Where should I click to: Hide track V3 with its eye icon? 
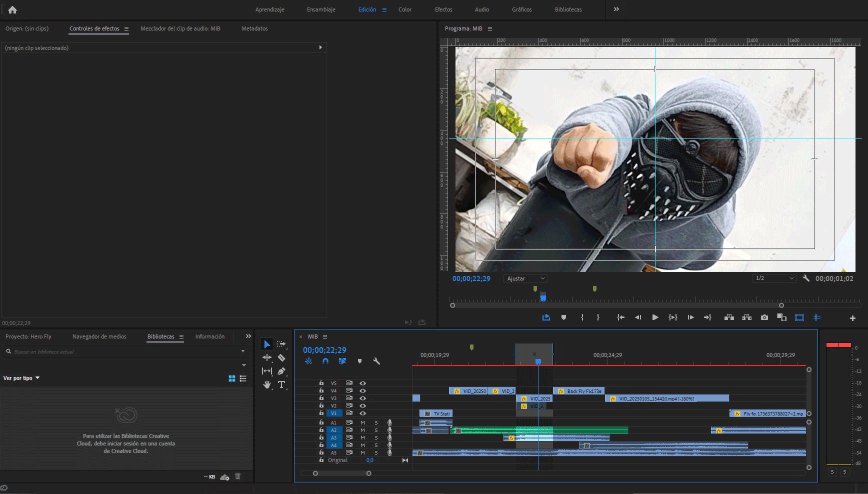pyautogui.click(x=363, y=398)
